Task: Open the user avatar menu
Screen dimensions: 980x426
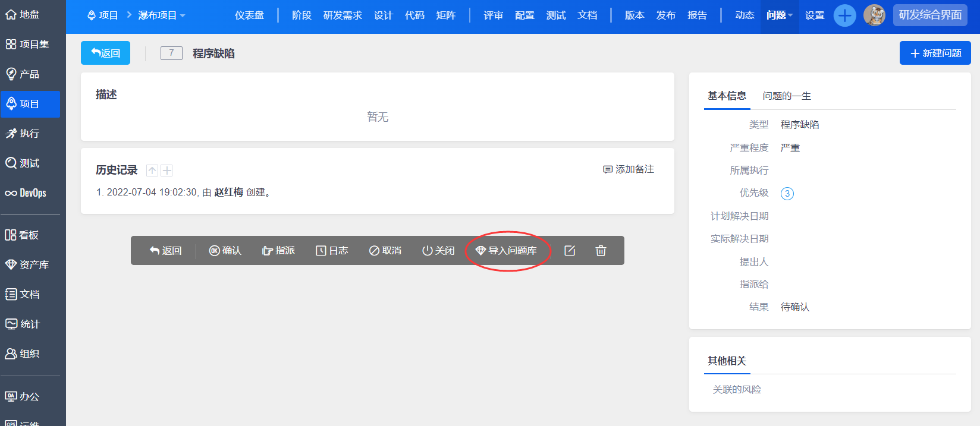Action: tap(874, 15)
